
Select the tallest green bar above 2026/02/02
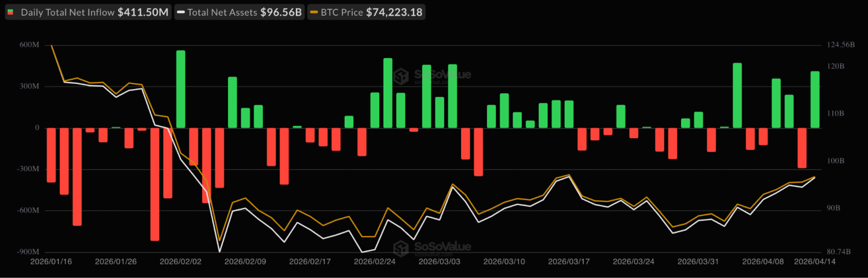coord(181,89)
